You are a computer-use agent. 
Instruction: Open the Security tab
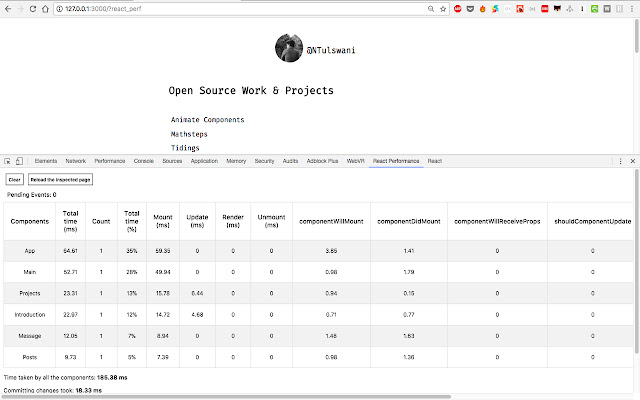click(x=264, y=161)
